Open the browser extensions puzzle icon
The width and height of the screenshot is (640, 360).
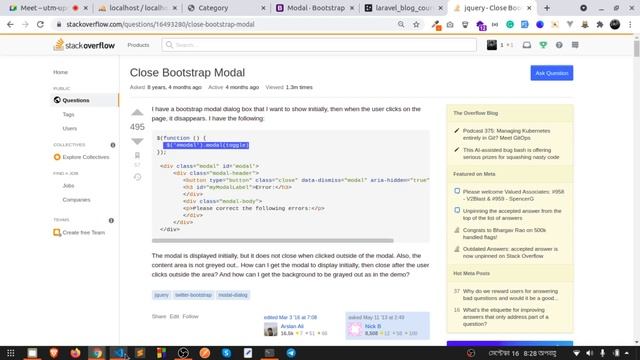click(600, 24)
